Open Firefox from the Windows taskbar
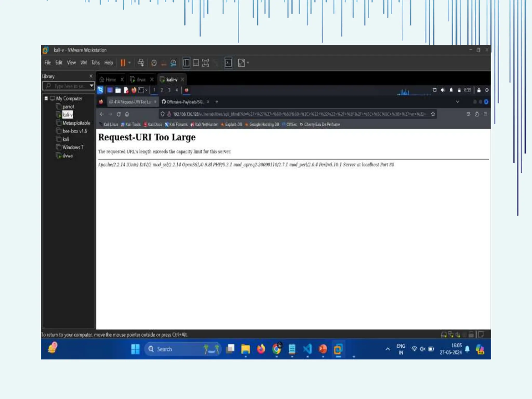Screen dimensions: 532x399 coord(261,349)
